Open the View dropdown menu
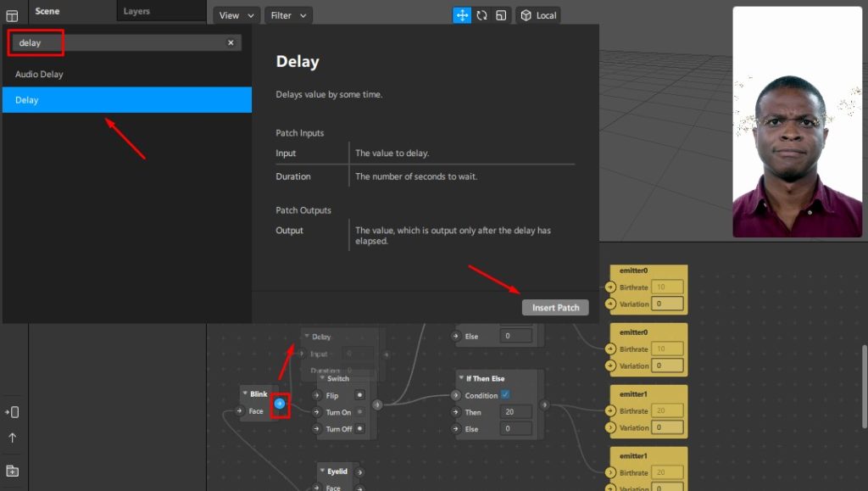868x491 pixels. pyautogui.click(x=237, y=15)
